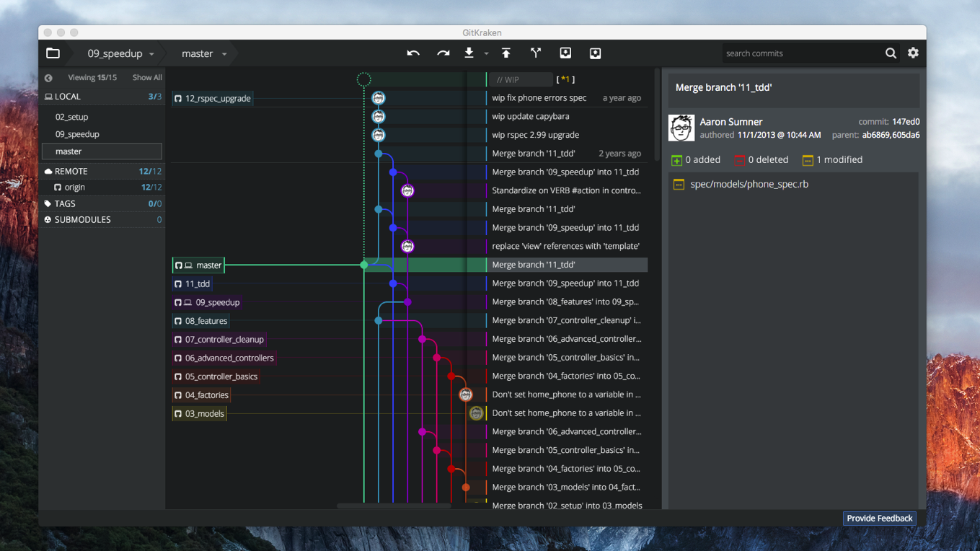
Task: Click Aaron Sumner's avatar in details
Action: point(681,128)
